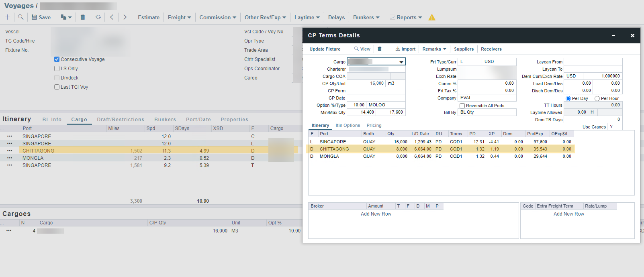The height and width of the screenshot is (277, 644).
Task: Tick the Reversible All Ports checkbox
Action: [x=462, y=106]
